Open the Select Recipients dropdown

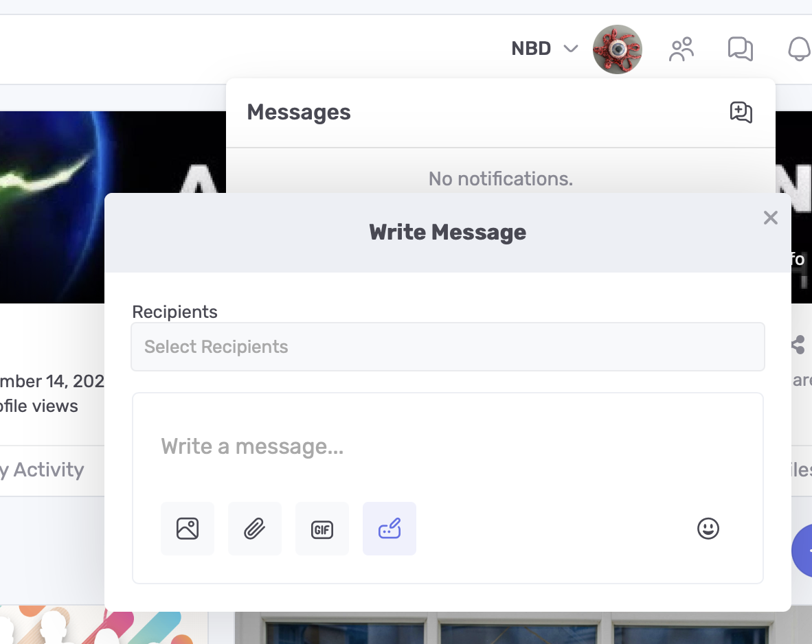coord(447,347)
